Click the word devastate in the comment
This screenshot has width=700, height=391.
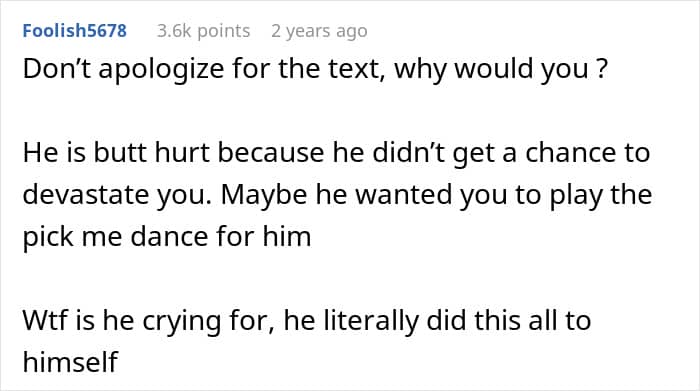click(85, 195)
